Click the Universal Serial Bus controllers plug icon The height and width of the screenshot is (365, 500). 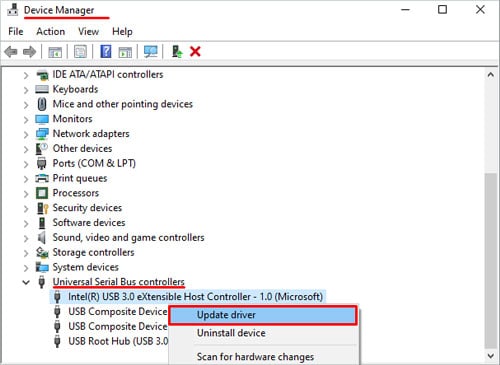pos(42,282)
